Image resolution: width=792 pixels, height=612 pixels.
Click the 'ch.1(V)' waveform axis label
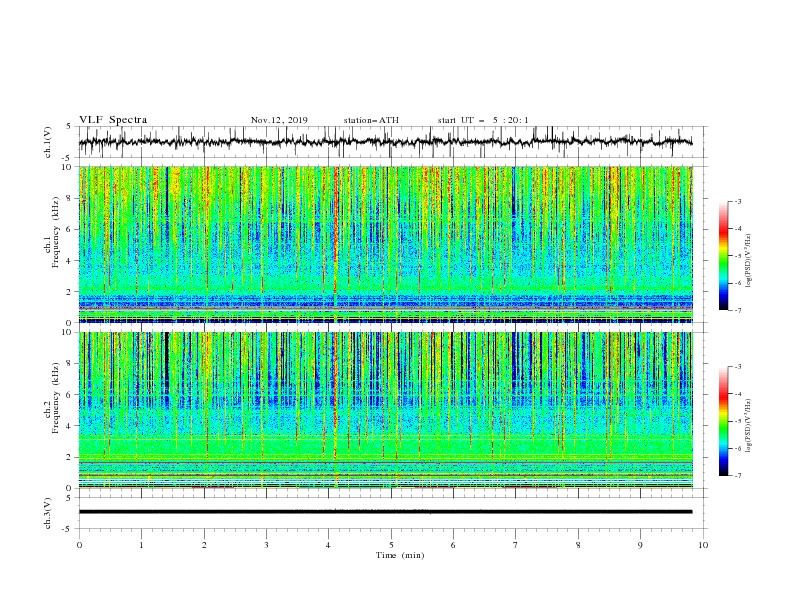pyautogui.click(x=48, y=142)
